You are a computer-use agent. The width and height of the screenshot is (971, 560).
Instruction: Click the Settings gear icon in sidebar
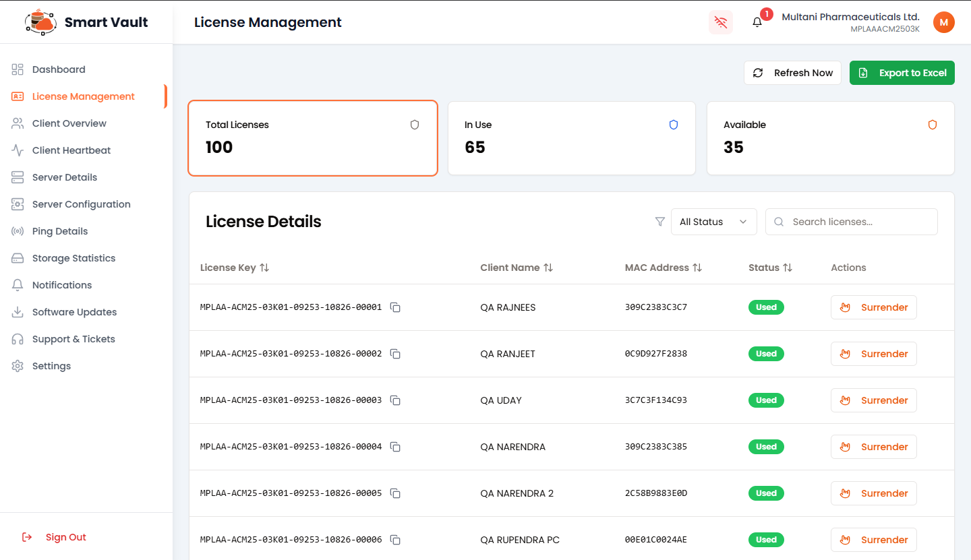[17, 365]
